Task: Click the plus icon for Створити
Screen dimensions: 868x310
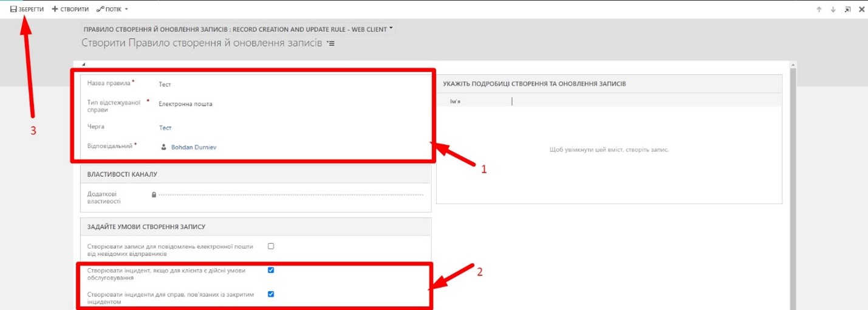Action: click(x=55, y=10)
